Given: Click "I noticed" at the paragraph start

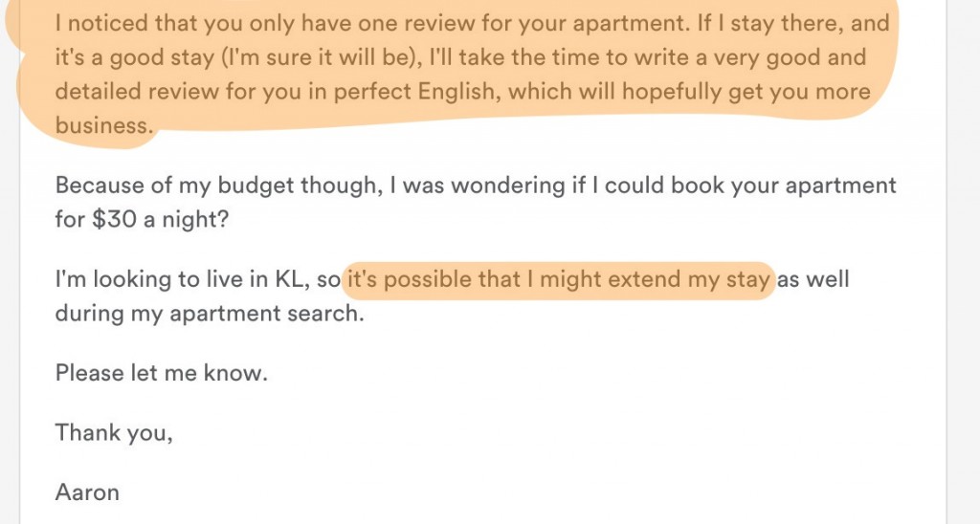Looking at the screenshot, I should [x=101, y=23].
